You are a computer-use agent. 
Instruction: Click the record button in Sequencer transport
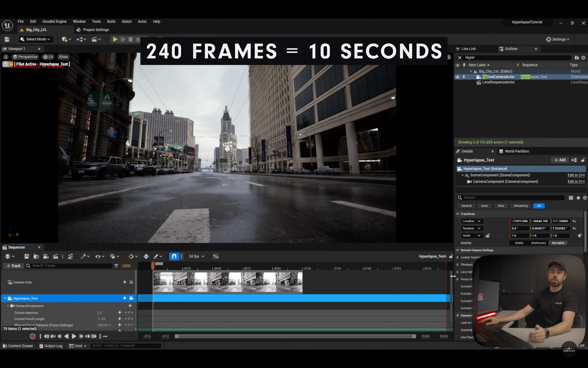(32, 336)
